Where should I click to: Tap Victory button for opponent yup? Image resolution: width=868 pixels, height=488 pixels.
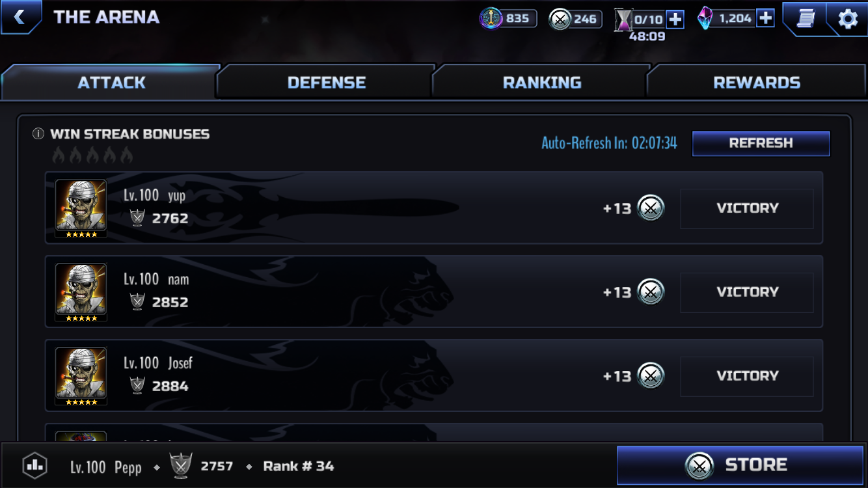[x=747, y=208]
